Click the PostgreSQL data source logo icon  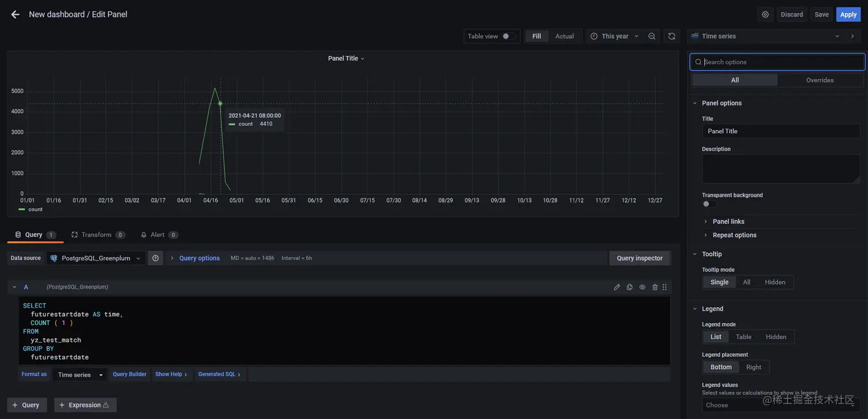coord(54,258)
